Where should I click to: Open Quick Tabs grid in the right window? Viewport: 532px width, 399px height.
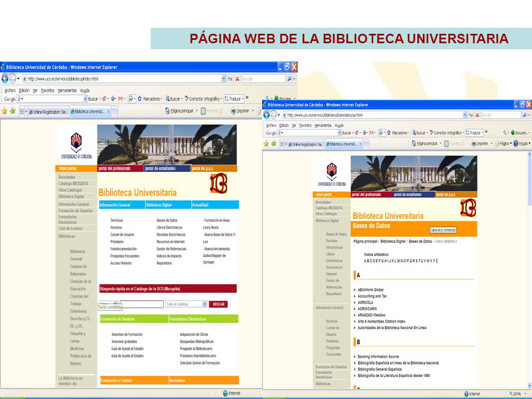282,144
